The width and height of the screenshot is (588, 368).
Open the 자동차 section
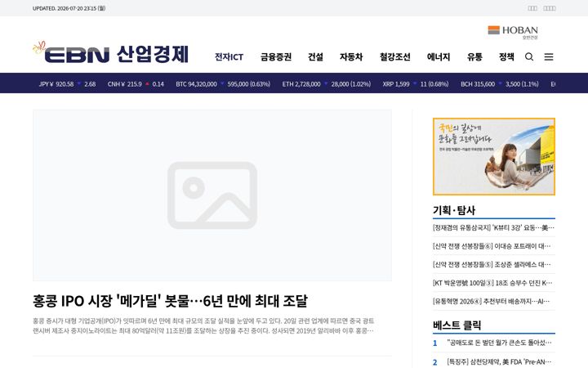[x=351, y=57]
